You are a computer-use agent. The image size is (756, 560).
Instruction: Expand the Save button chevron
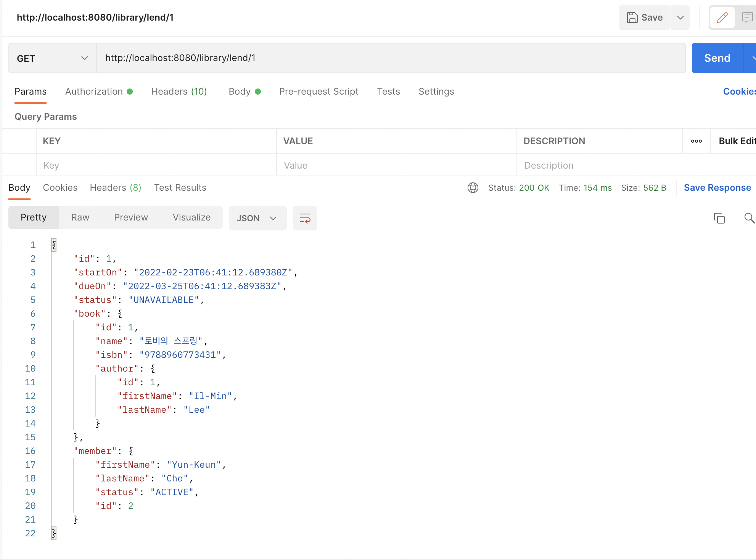[680, 17]
